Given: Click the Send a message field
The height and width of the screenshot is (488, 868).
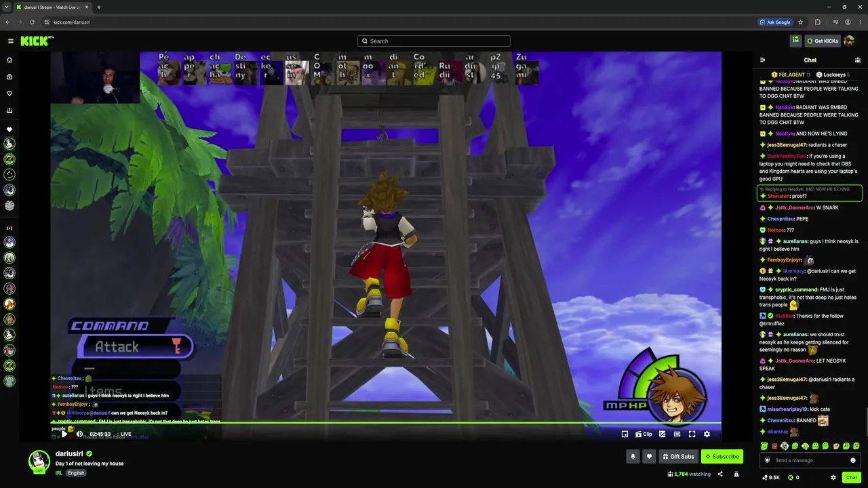Looking at the screenshot, I should point(809,461).
